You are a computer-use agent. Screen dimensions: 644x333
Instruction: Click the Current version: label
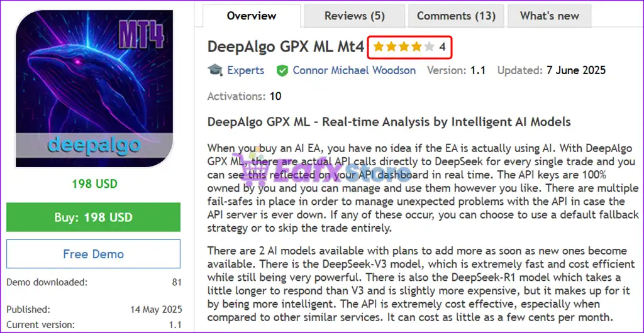[41, 324]
